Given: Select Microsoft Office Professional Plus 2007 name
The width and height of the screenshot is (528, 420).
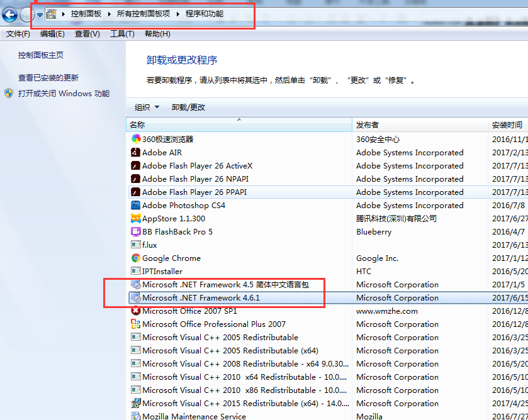Looking at the screenshot, I should point(214,324).
